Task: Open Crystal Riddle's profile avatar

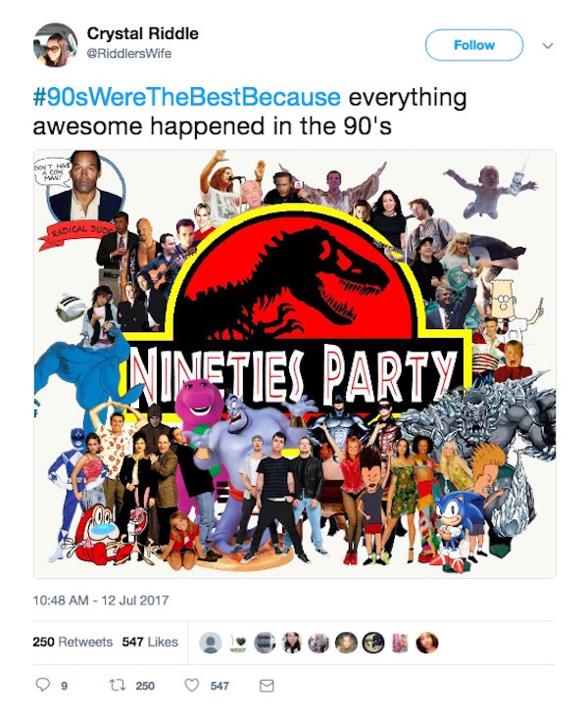Action: [55, 45]
